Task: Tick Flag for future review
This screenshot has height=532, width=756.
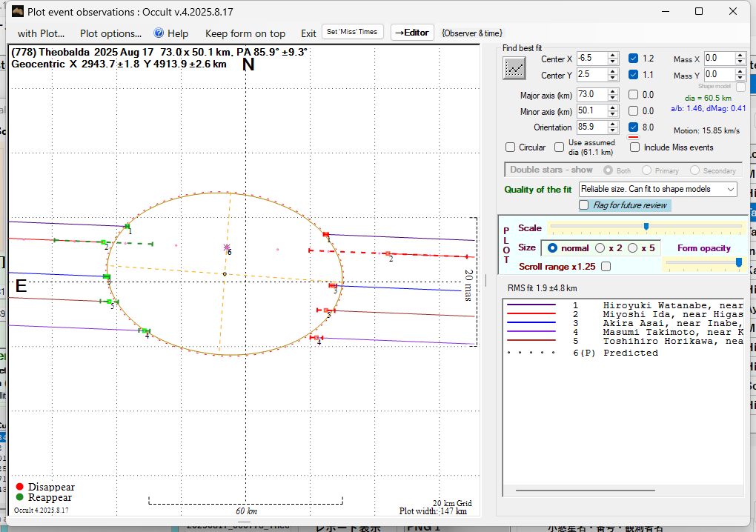Action: pyautogui.click(x=584, y=205)
